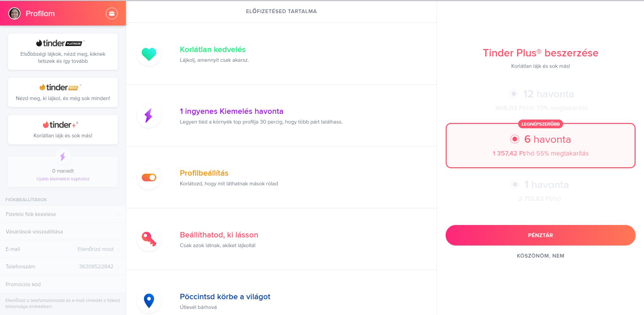
Task: Click the blue location pin icon
Action: pyautogui.click(x=149, y=301)
